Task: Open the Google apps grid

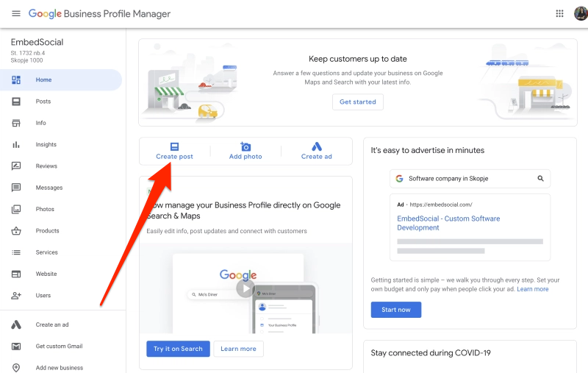Action: [559, 13]
